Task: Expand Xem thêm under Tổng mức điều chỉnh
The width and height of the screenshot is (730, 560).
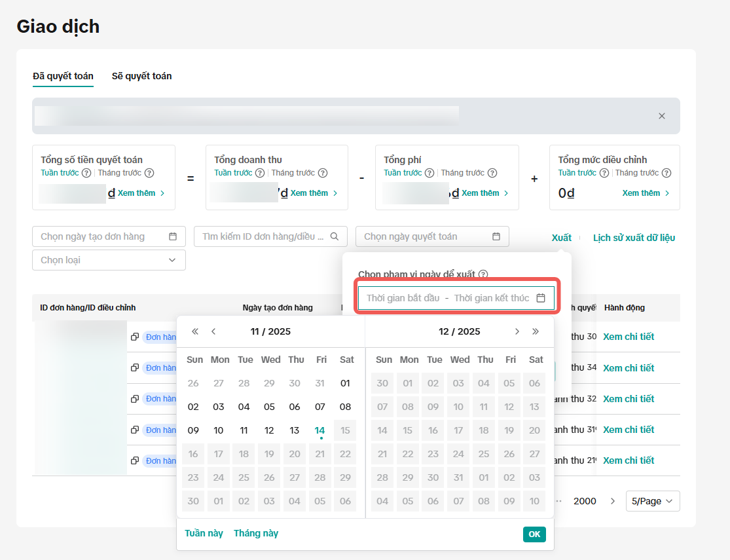Action: click(x=646, y=193)
